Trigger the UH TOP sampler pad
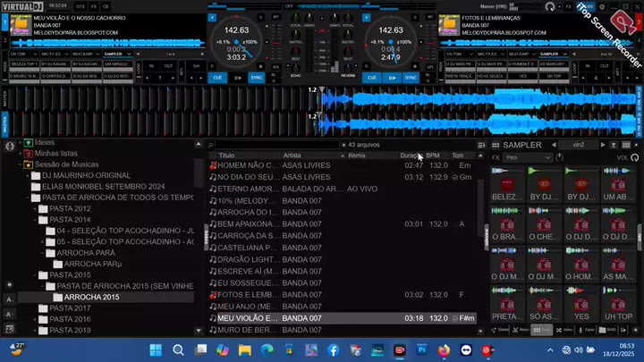The image size is (644, 362). (618, 304)
